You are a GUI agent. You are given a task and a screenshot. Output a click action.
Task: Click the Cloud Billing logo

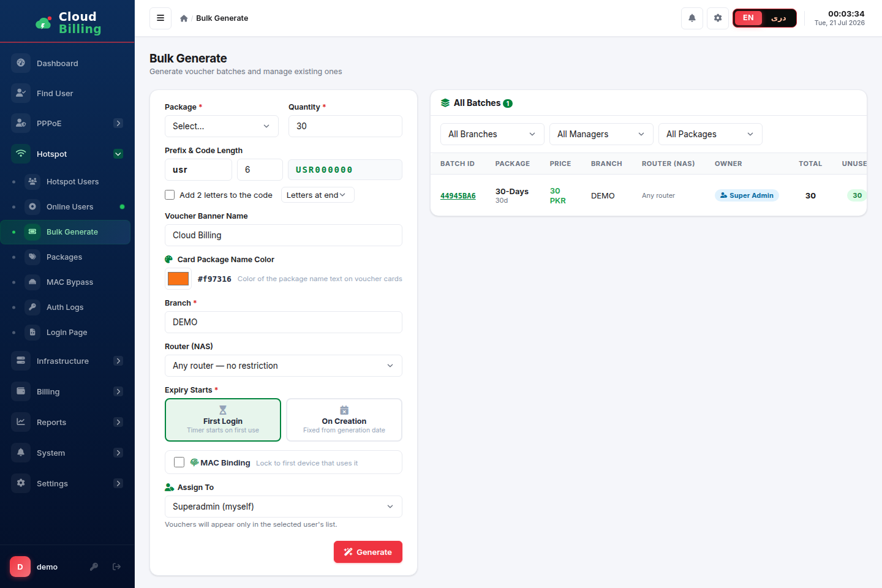click(67, 23)
